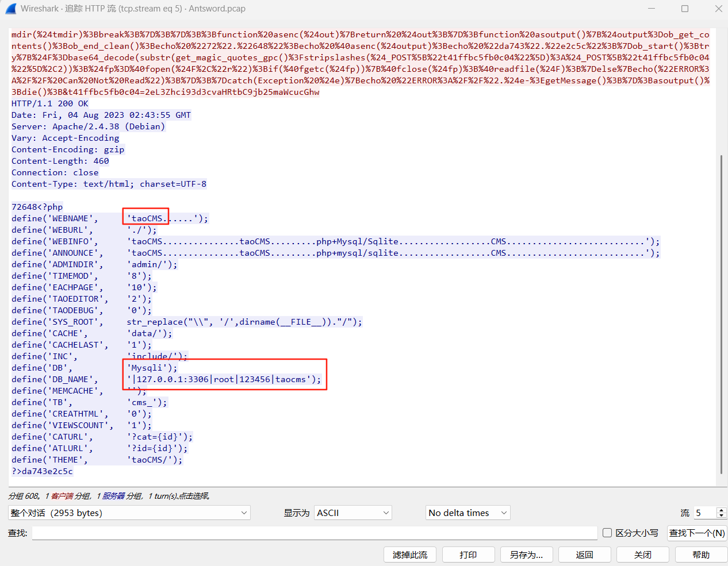Click the 返回 back button
This screenshot has width=728, height=566.
click(x=585, y=555)
